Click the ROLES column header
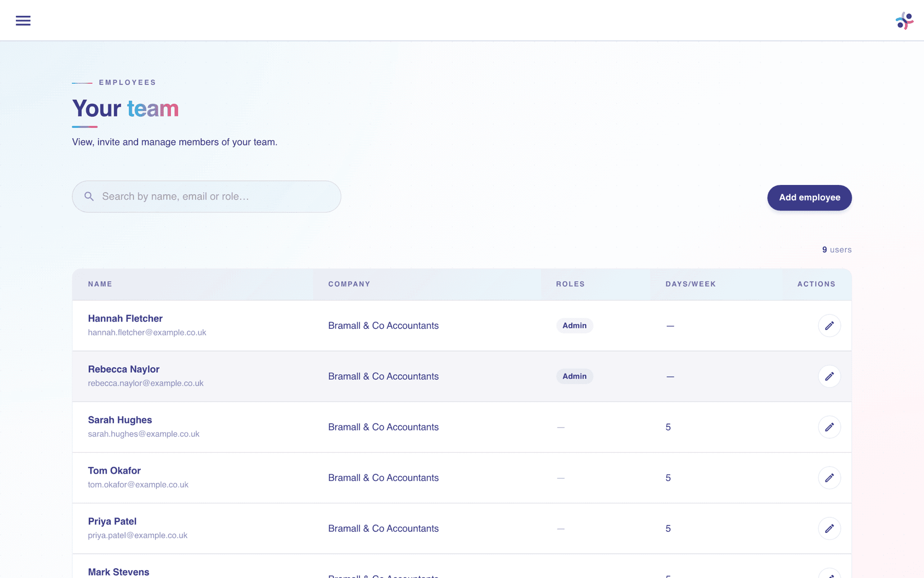Image resolution: width=924 pixels, height=578 pixels. click(x=570, y=284)
